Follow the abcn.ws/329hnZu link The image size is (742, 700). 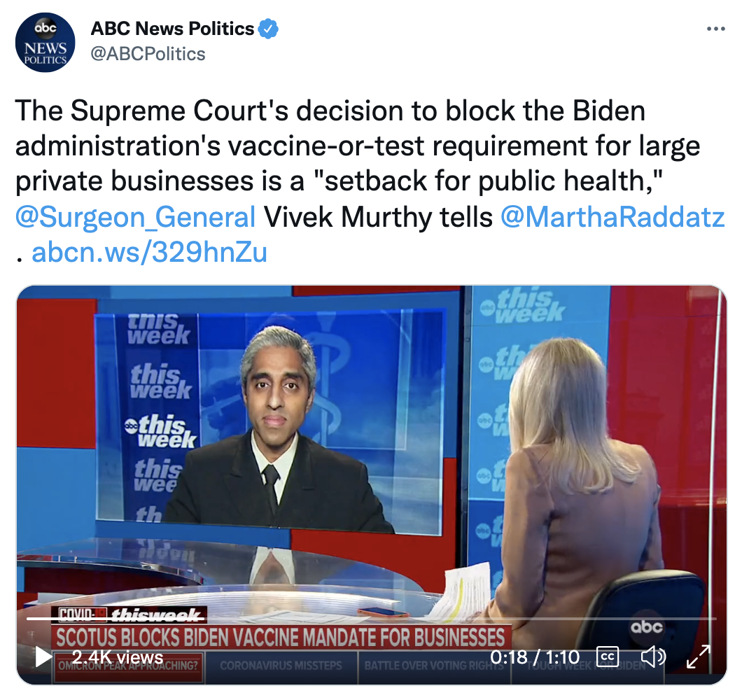(x=149, y=252)
